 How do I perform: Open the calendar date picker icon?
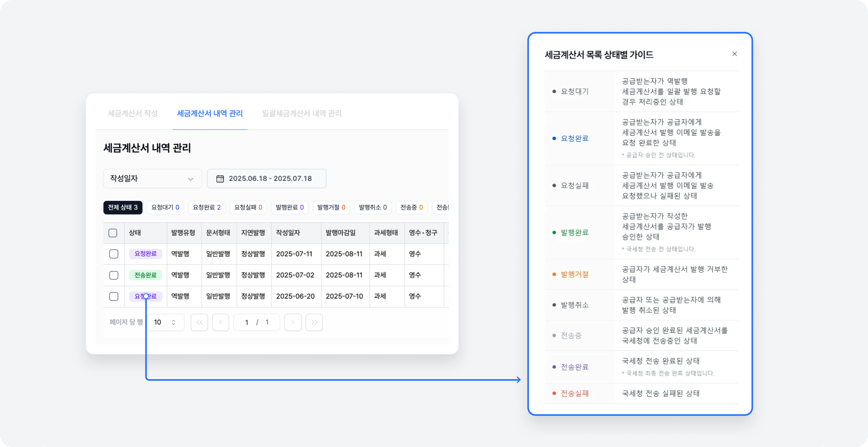220,179
